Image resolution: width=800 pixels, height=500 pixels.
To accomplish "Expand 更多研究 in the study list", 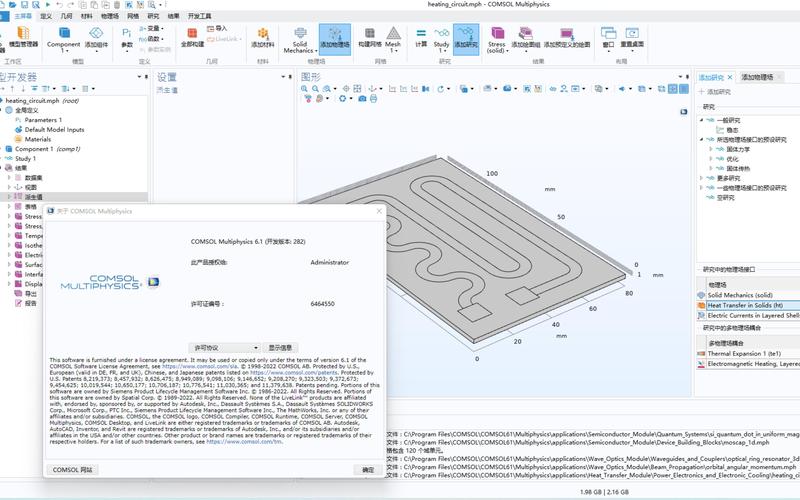I will pos(702,178).
